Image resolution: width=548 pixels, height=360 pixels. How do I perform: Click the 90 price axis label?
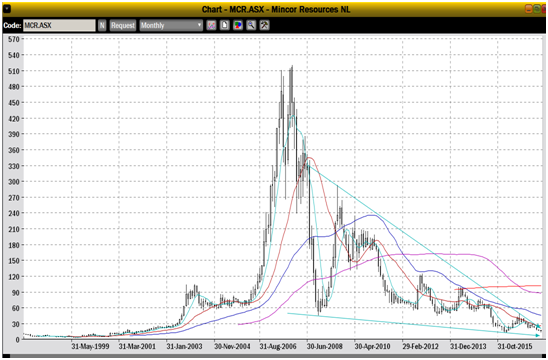pos(16,292)
